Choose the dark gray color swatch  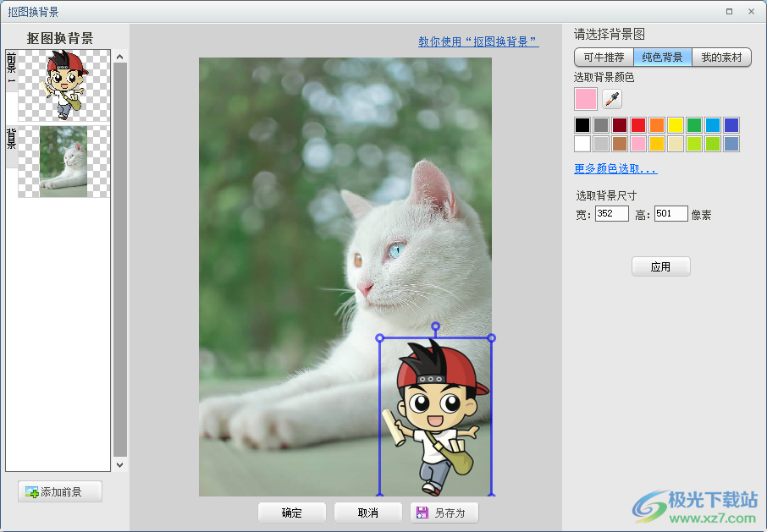click(x=601, y=125)
